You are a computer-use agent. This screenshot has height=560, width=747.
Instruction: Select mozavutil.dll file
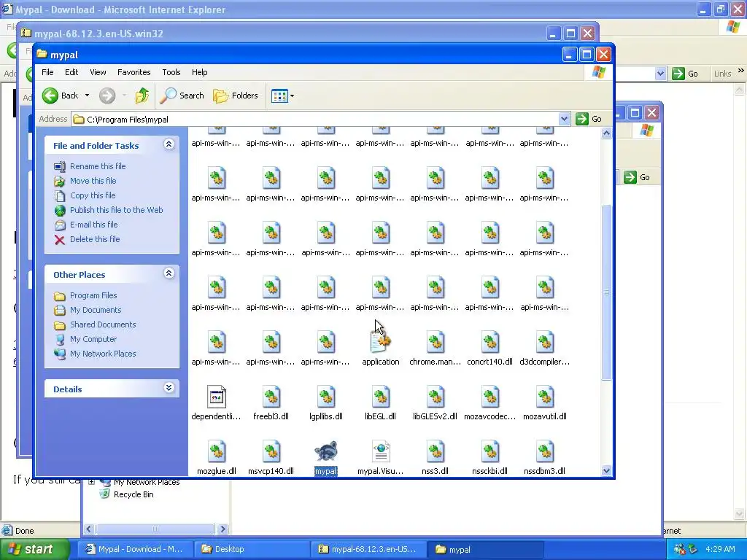[544, 403]
